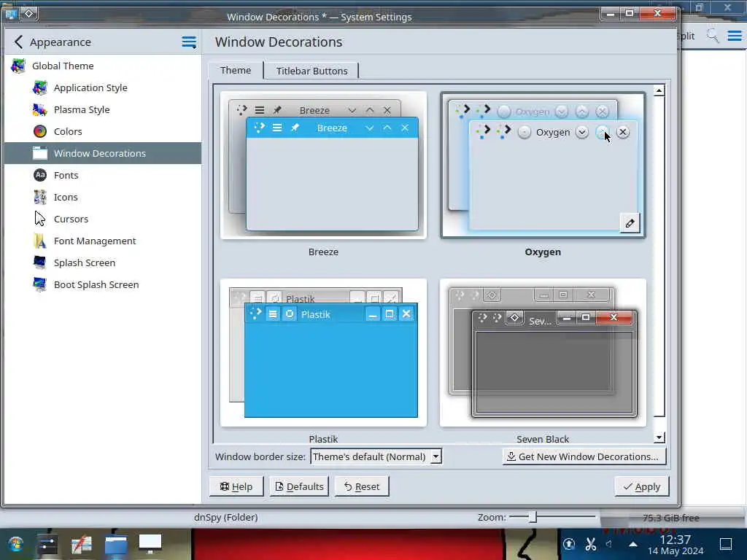The width and height of the screenshot is (747, 560).
Task: Click the taskbar notes/editor application icon
Action: (82, 544)
